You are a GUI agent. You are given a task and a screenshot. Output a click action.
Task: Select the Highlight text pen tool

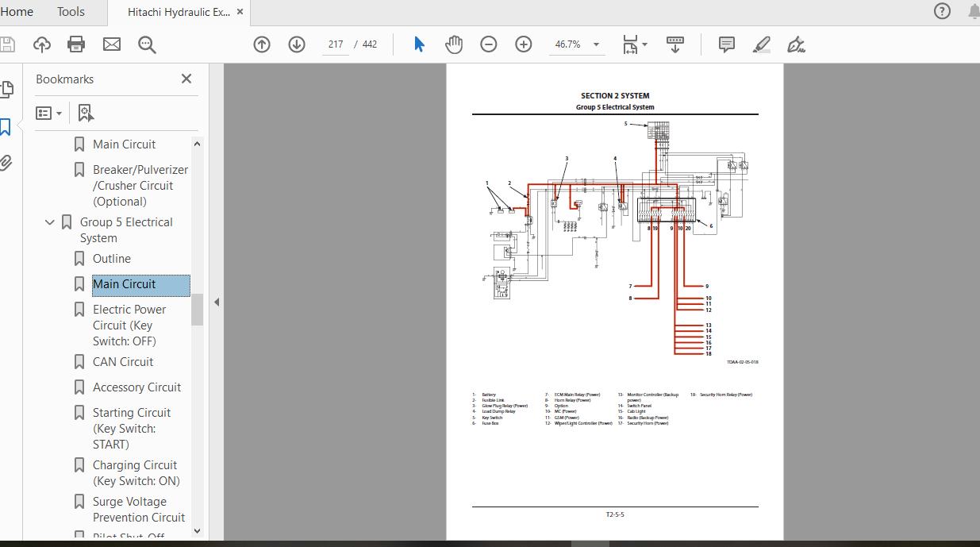coord(761,44)
